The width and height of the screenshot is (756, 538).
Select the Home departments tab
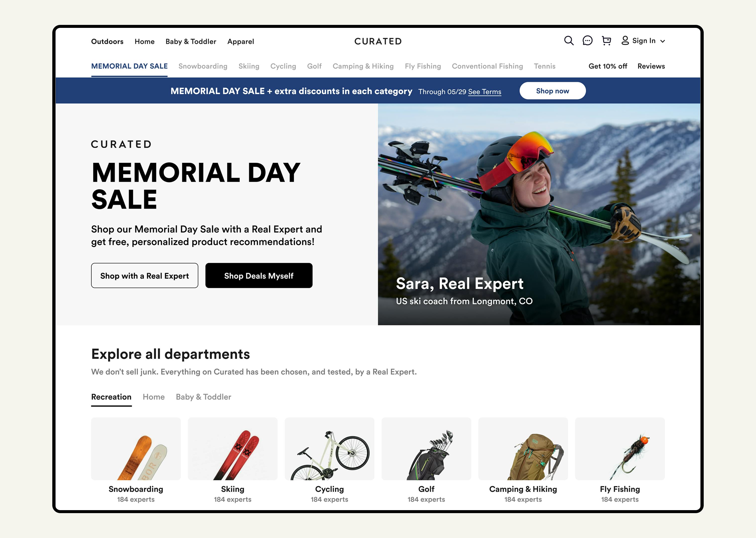[x=154, y=397]
